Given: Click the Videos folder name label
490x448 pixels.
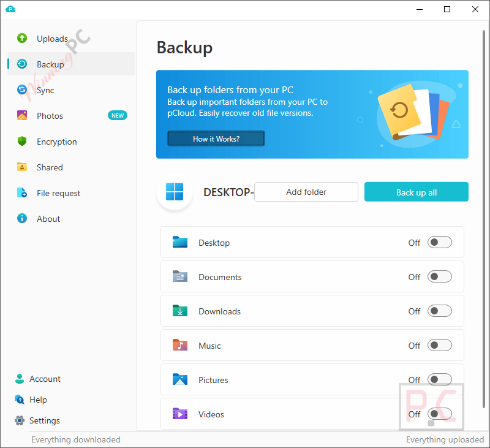Looking at the screenshot, I should pos(211,414).
